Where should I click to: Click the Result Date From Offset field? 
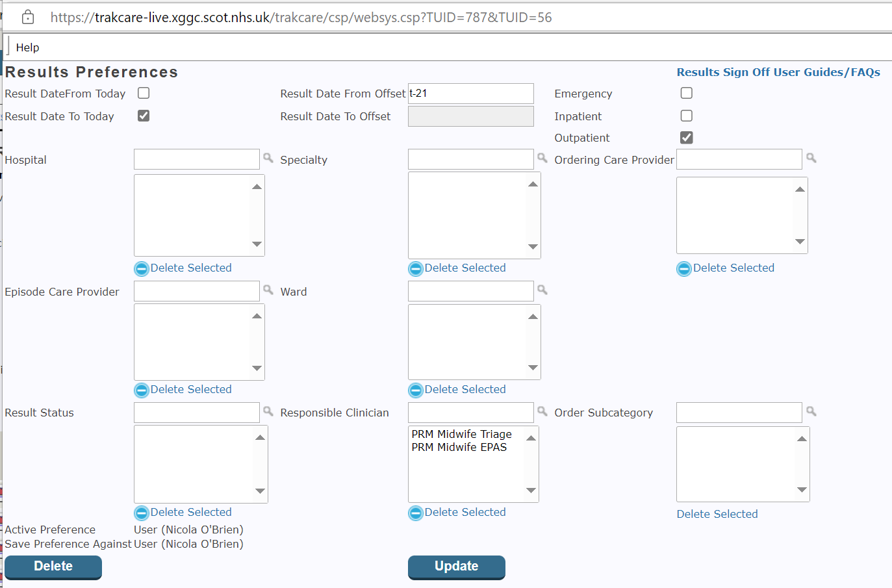[x=470, y=94]
